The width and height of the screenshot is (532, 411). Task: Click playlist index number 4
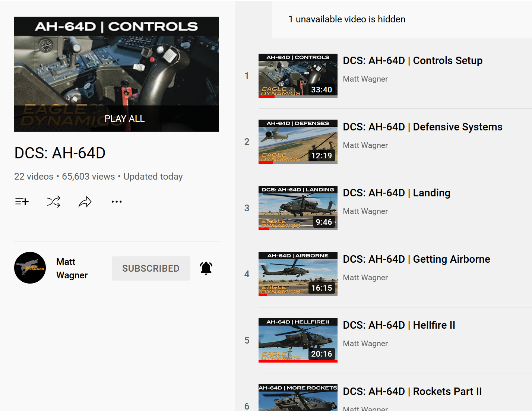click(247, 274)
